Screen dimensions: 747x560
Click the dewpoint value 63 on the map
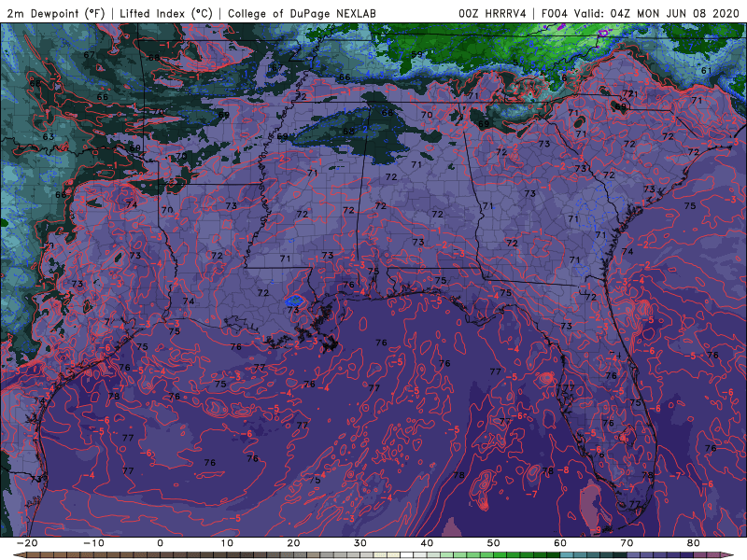click(x=49, y=136)
